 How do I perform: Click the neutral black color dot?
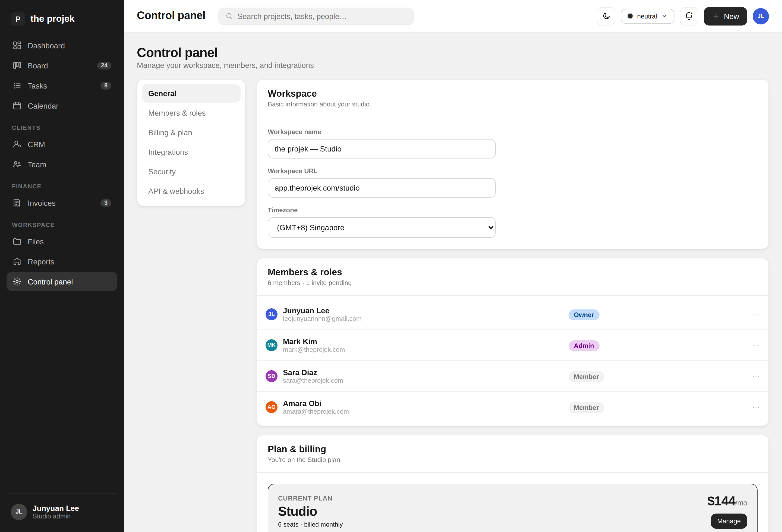[x=630, y=16]
